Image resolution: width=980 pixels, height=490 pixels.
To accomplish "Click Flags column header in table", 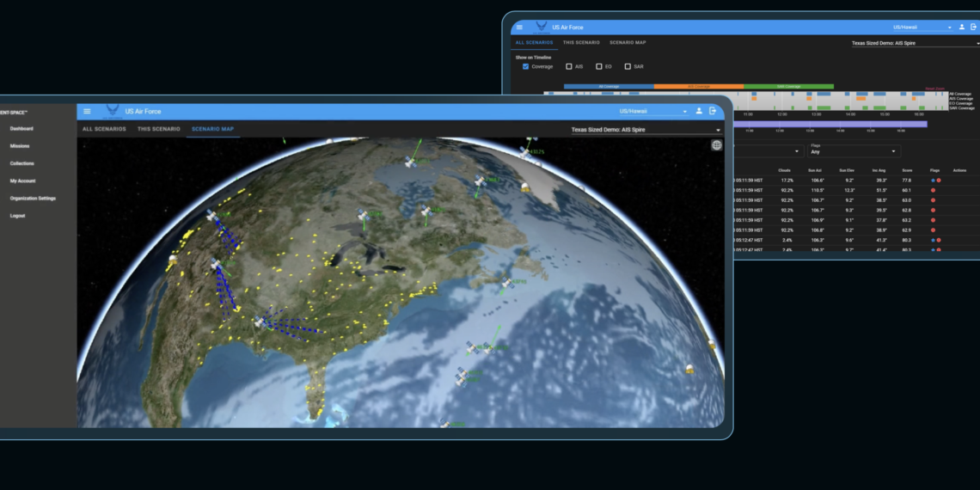I will (934, 170).
